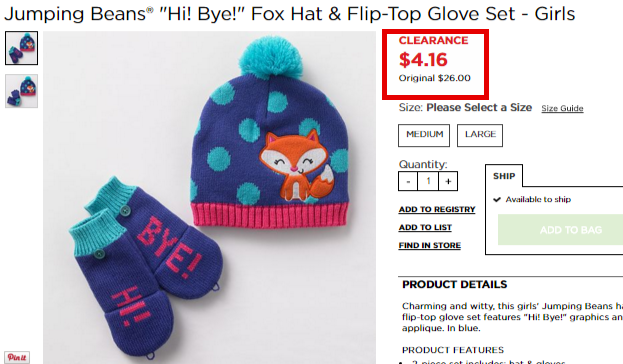
Task: Click the PRODUCT DETAILS heading
Action: [x=455, y=285]
